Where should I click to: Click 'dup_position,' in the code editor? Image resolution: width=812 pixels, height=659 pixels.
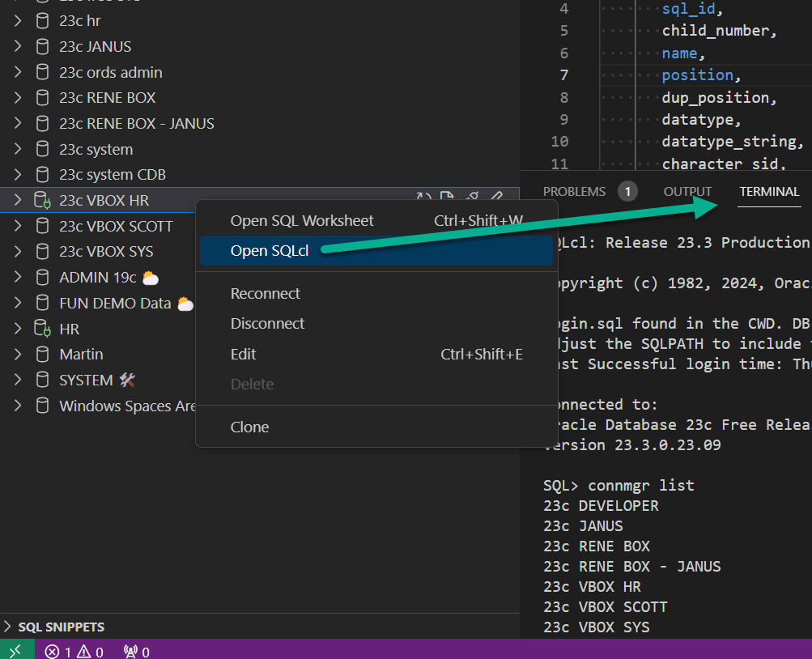(x=719, y=98)
